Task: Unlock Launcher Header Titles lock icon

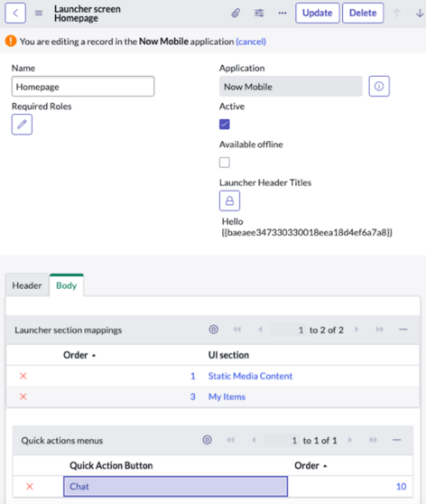Action: (x=229, y=201)
